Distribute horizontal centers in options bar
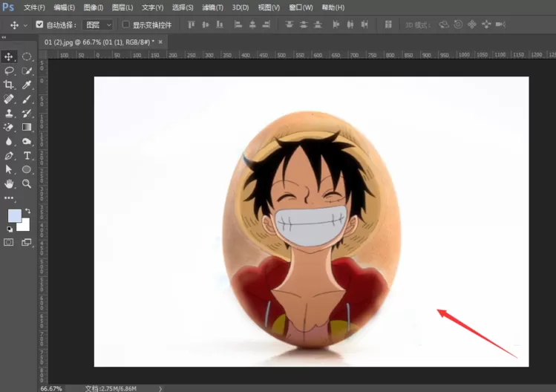 [350, 24]
